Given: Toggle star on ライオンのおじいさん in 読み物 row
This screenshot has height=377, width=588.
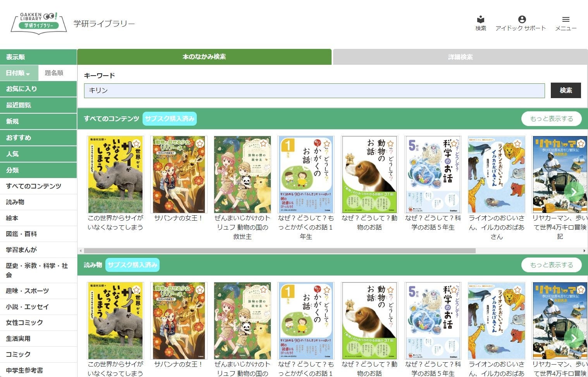Looking at the screenshot, I should click(x=518, y=290).
